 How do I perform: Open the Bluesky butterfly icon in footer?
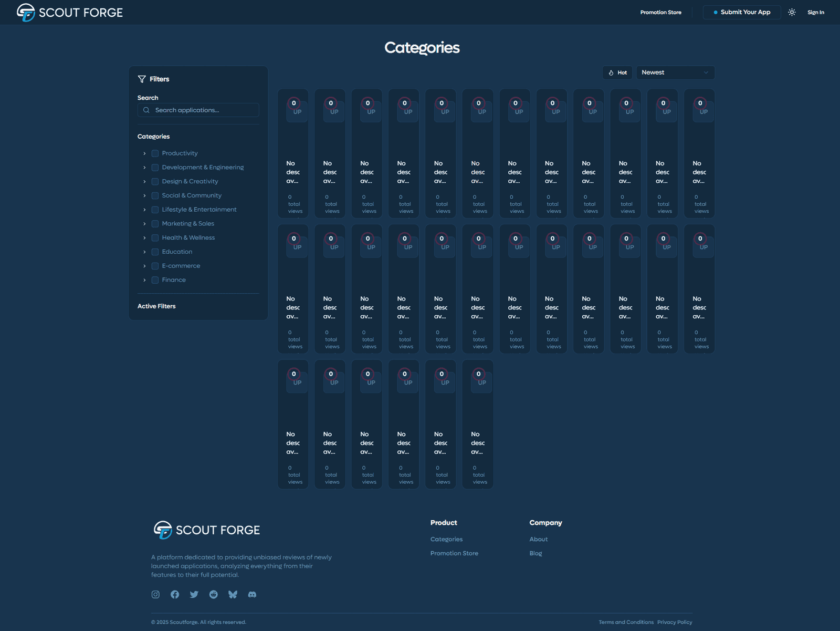pos(233,594)
